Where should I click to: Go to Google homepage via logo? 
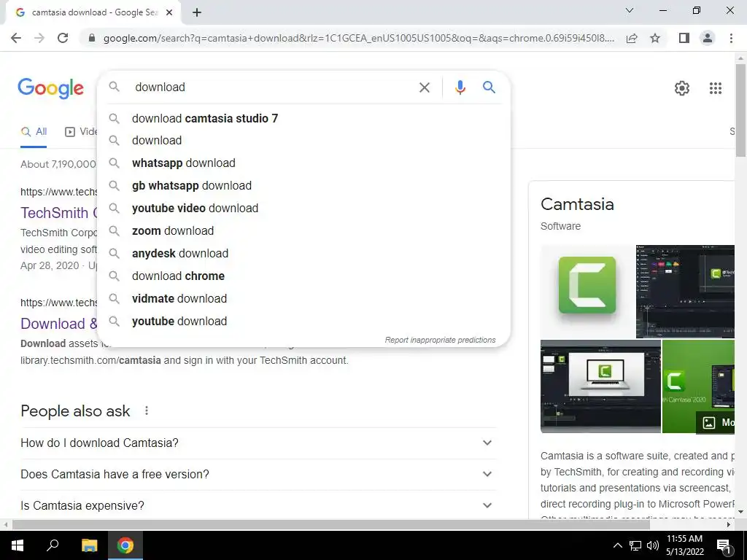coord(50,88)
